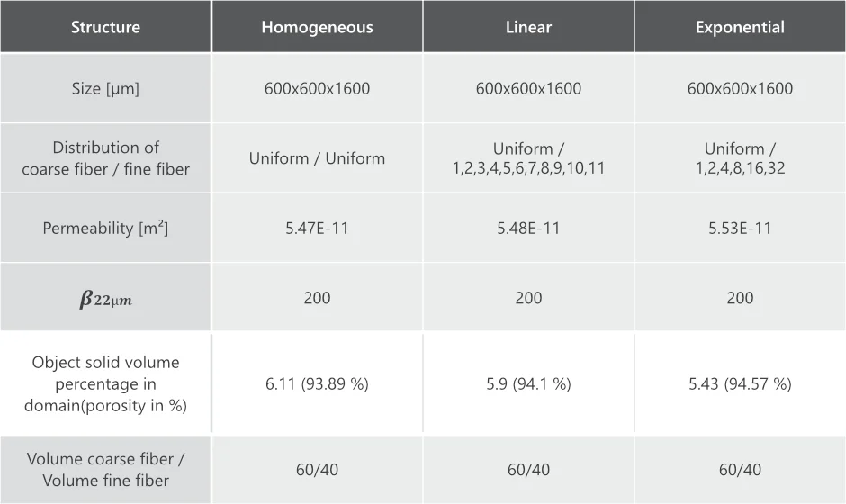The width and height of the screenshot is (846, 504).
Task: Click the Uniform / Uniform distribution cell
Action: pos(317,158)
